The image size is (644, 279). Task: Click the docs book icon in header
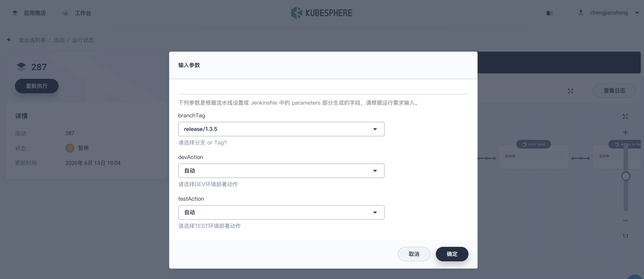click(549, 13)
